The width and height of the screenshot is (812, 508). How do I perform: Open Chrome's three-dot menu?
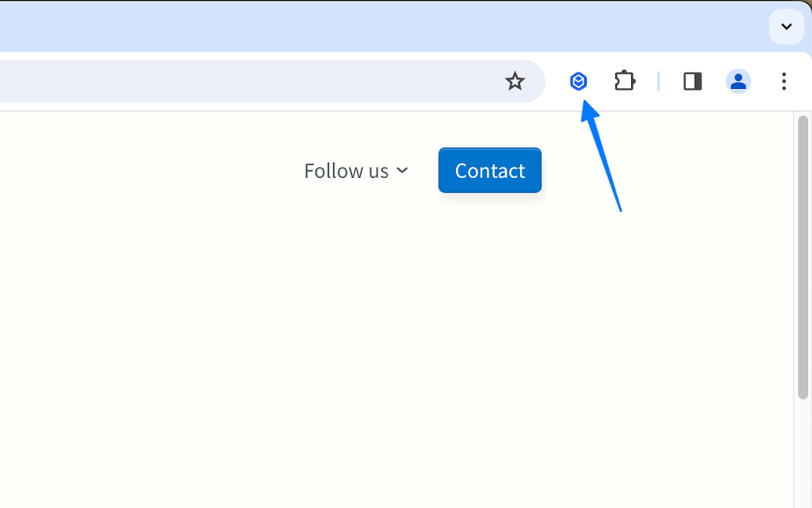[x=783, y=82]
